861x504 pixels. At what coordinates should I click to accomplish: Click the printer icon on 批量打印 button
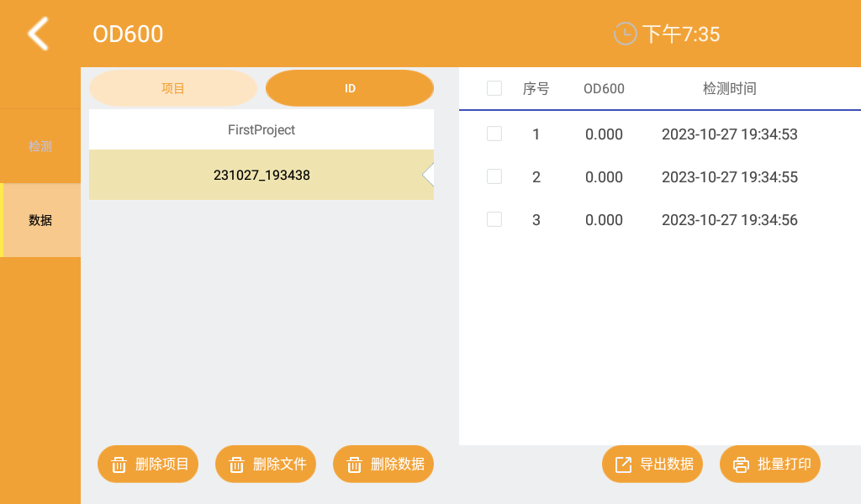pyautogui.click(x=741, y=464)
